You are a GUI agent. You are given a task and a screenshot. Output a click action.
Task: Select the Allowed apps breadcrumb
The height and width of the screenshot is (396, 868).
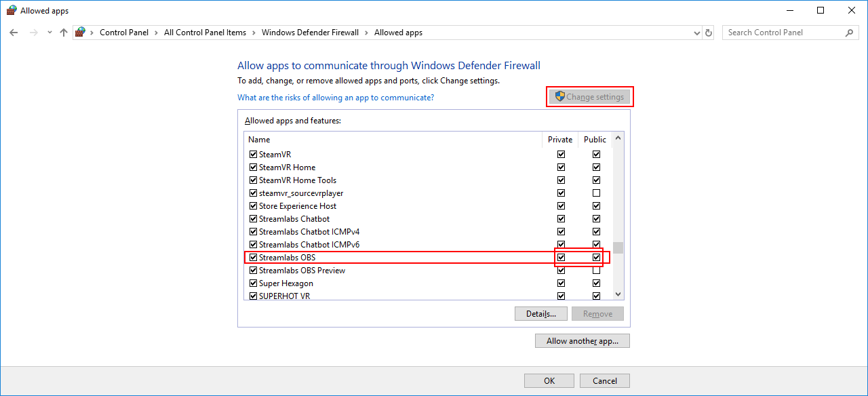pyautogui.click(x=398, y=33)
